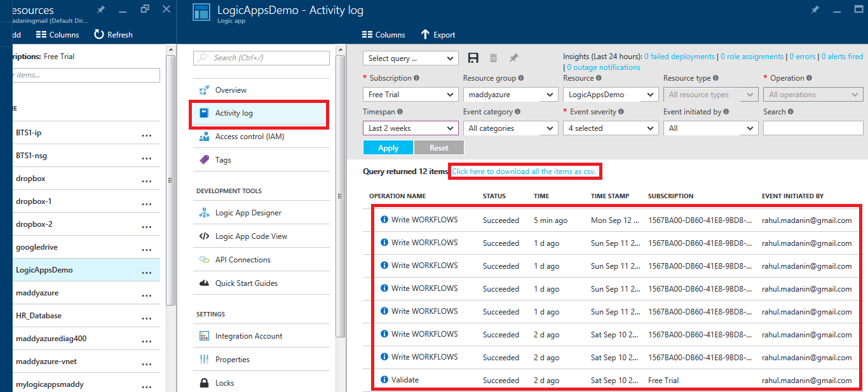The image size is (868, 392).
Task: Open the more options for dropbox
Action: 147,180
